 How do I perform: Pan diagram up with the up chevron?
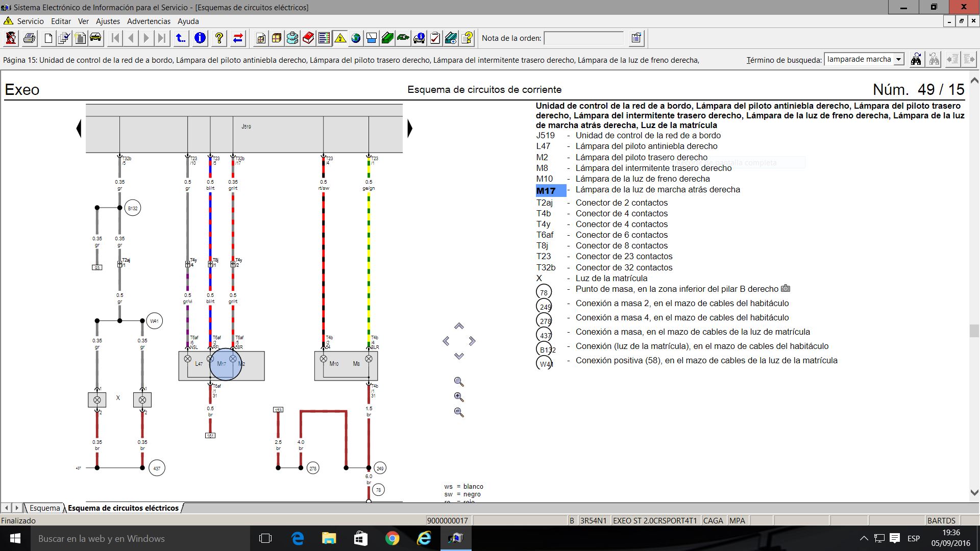point(459,325)
